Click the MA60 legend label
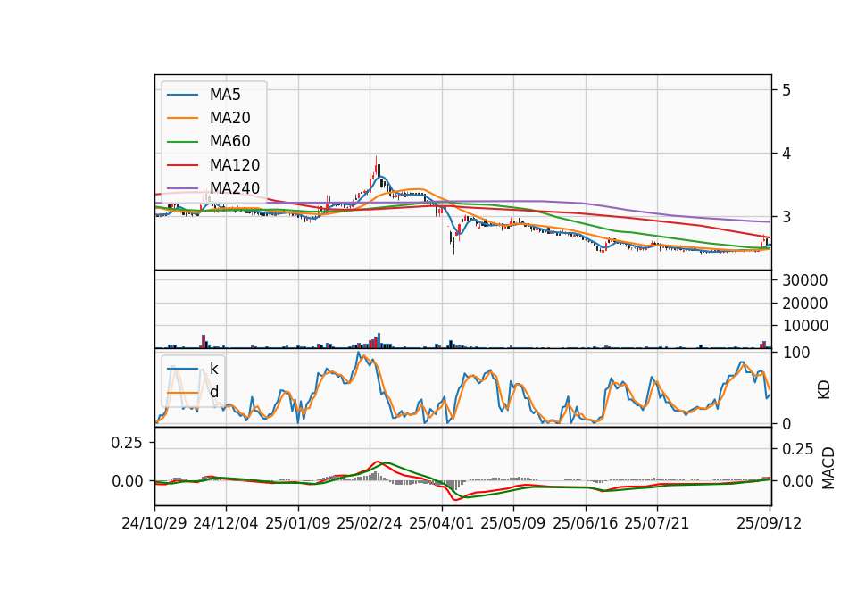The width and height of the screenshot is (857, 616). [x=229, y=142]
